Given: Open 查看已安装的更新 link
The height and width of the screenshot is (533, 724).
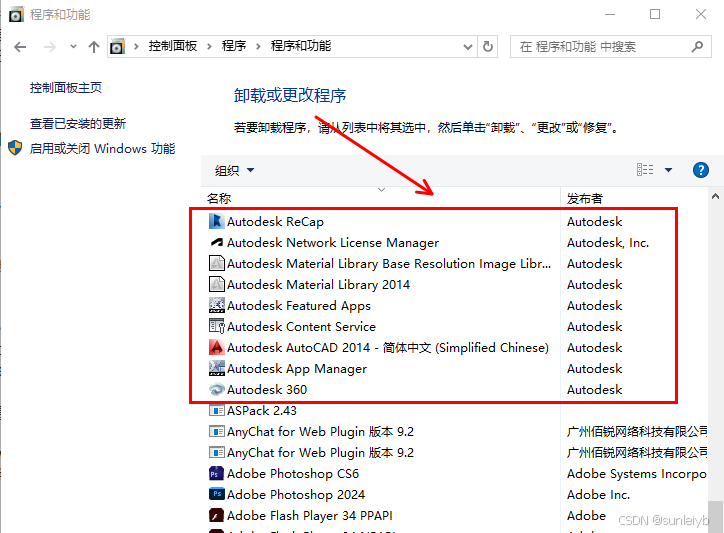Looking at the screenshot, I should click(78, 124).
